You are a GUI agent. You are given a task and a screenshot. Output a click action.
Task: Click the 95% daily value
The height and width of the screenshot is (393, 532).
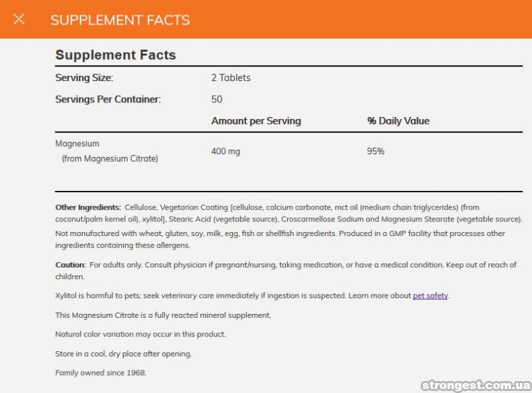(x=375, y=152)
